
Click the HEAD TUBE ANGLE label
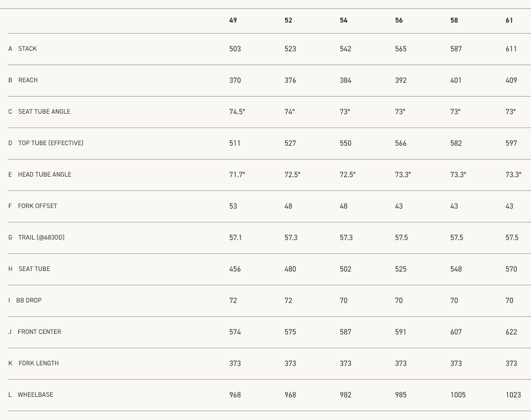pos(45,175)
